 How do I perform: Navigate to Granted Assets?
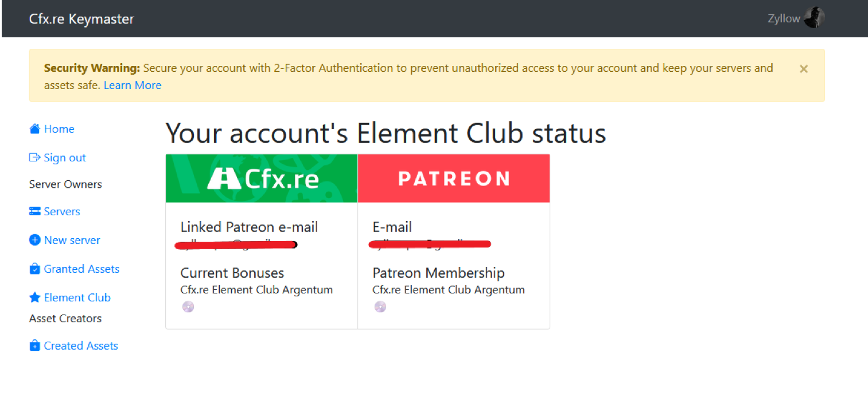pyautogui.click(x=81, y=269)
